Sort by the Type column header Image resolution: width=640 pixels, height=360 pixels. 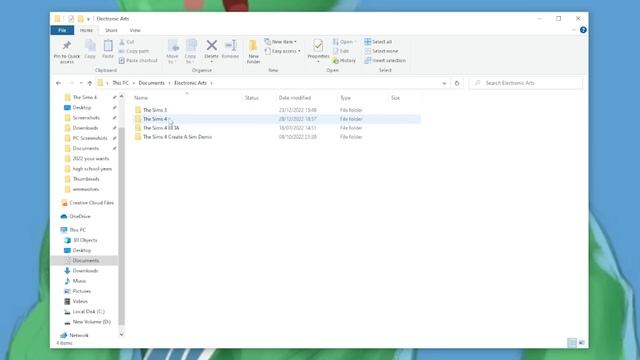(x=345, y=98)
